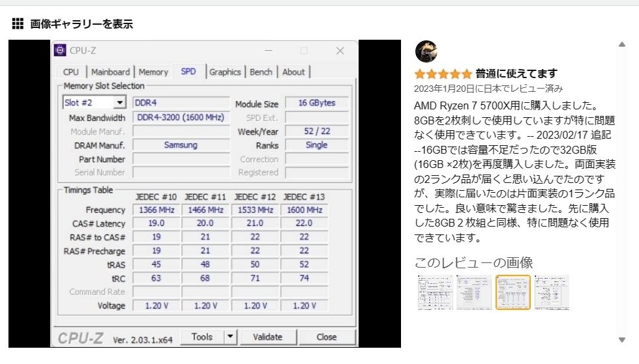
Task: Select the highlighted third review thumbnail
Action: [513, 292]
